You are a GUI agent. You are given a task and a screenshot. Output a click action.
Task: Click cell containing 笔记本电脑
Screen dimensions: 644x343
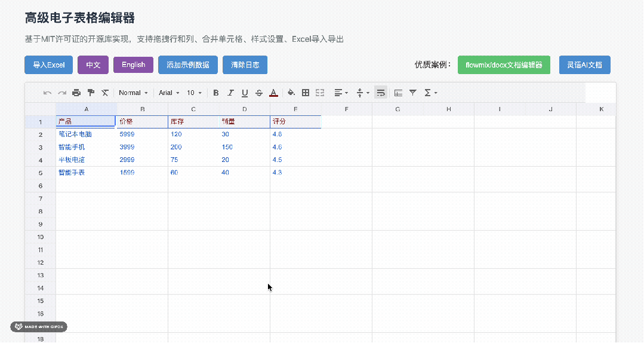[87, 134]
